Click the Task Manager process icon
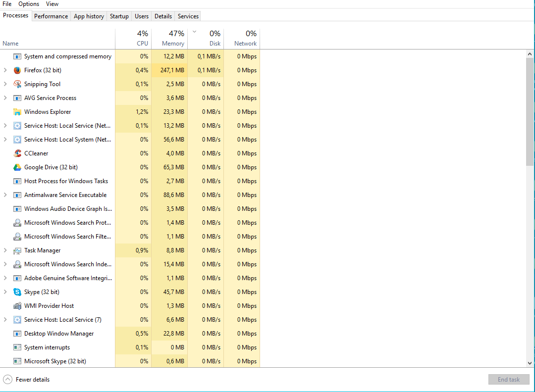Viewport: 535px width, 392px height. (x=17, y=250)
